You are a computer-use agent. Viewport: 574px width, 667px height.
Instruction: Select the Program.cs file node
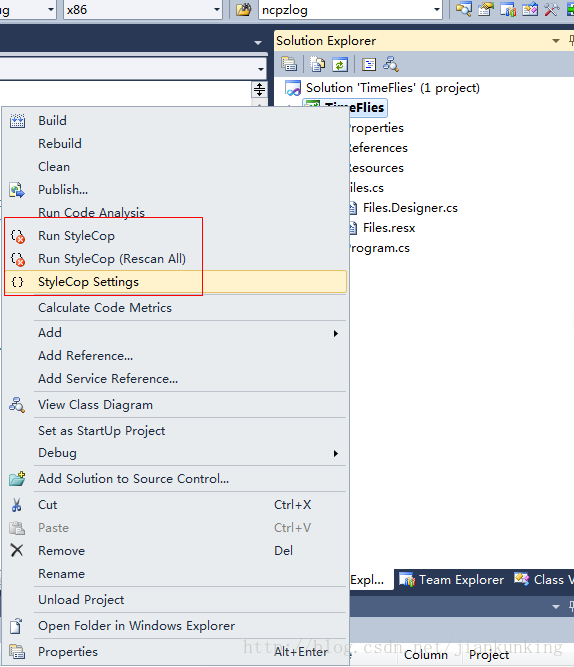click(380, 248)
